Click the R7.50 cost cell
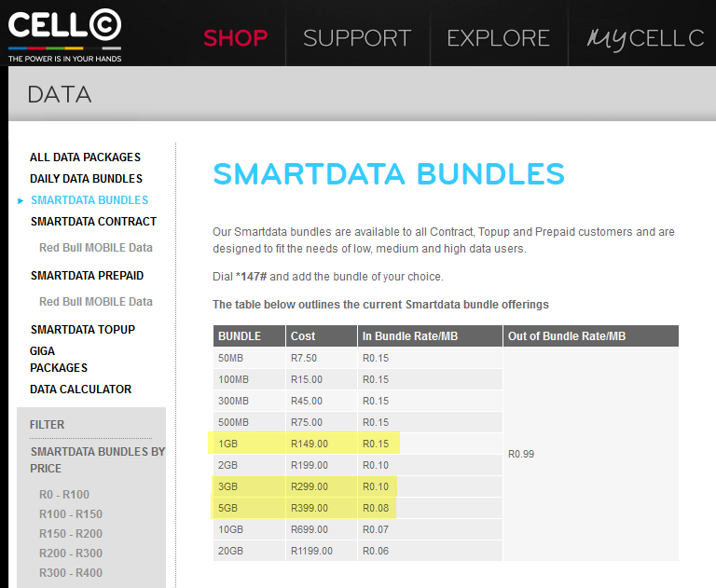The image size is (716, 588). (x=322, y=358)
